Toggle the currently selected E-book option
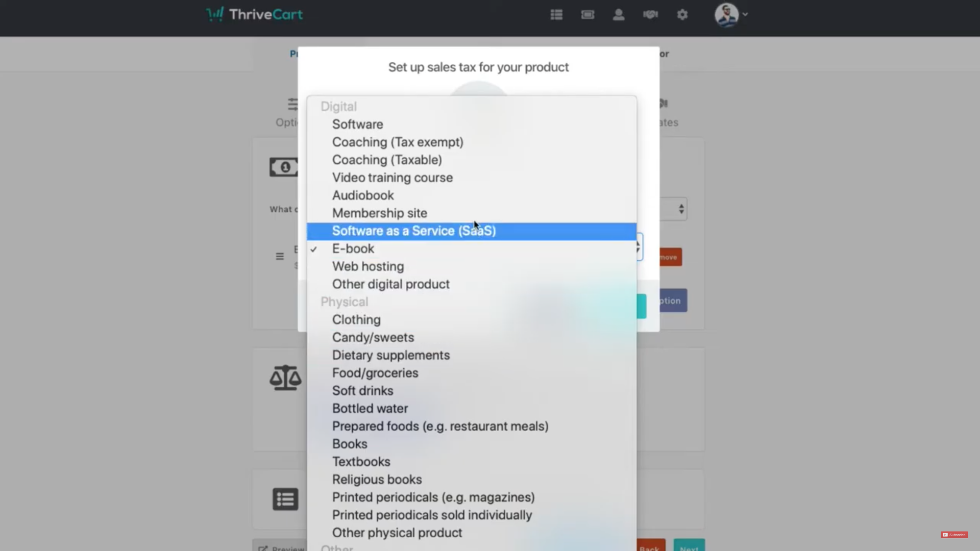Viewport: 980px width, 551px height. [x=353, y=248]
